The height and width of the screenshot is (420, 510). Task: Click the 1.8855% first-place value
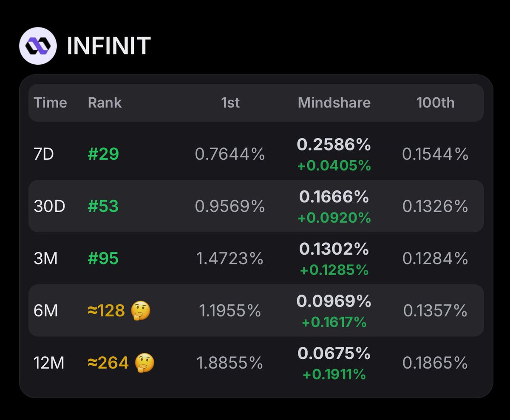pyautogui.click(x=230, y=363)
